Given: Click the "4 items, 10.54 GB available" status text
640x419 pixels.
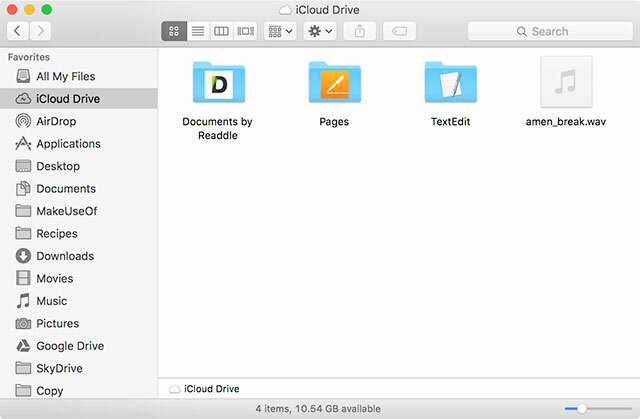Looking at the screenshot, I should [318, 409].
